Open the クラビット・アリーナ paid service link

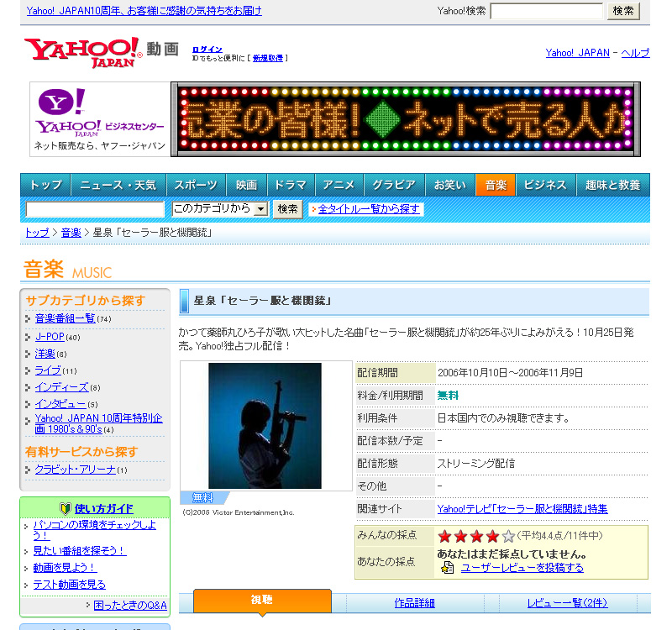click(76, 470)
